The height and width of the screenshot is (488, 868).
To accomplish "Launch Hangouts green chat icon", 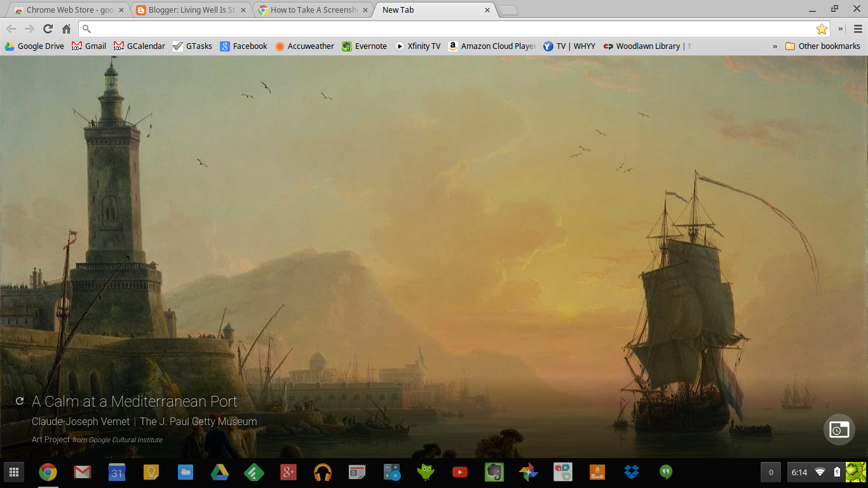I will click(x=666, y=472).
